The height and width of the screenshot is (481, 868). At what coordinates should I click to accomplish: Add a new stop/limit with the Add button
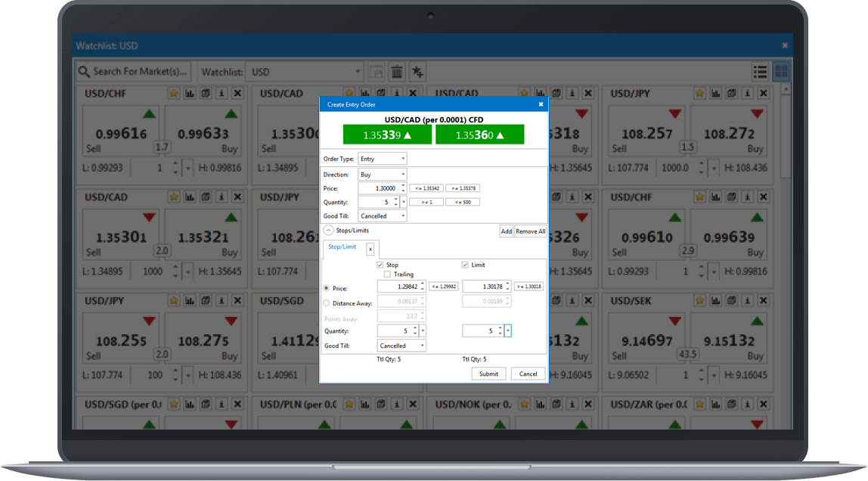507,231
